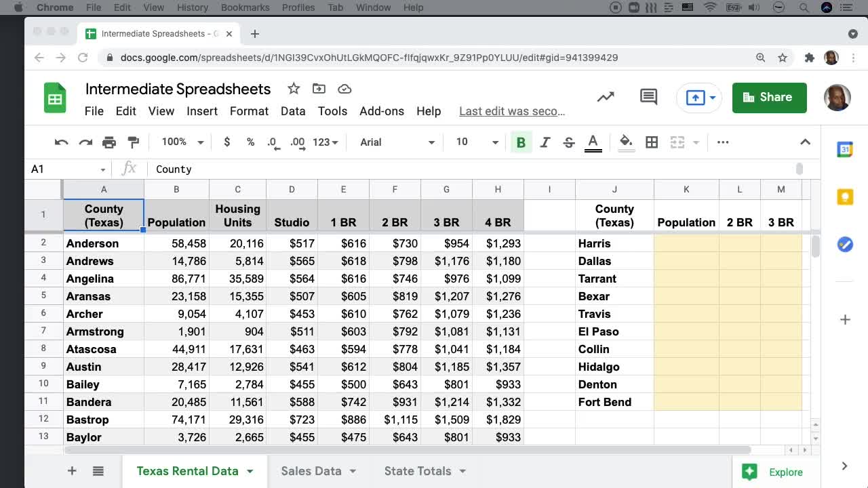Viewport: 868px width, 488px height.
Task: Open Google Keep from the right sidebar
Action: pyautogui.click(x=844, y=196)
